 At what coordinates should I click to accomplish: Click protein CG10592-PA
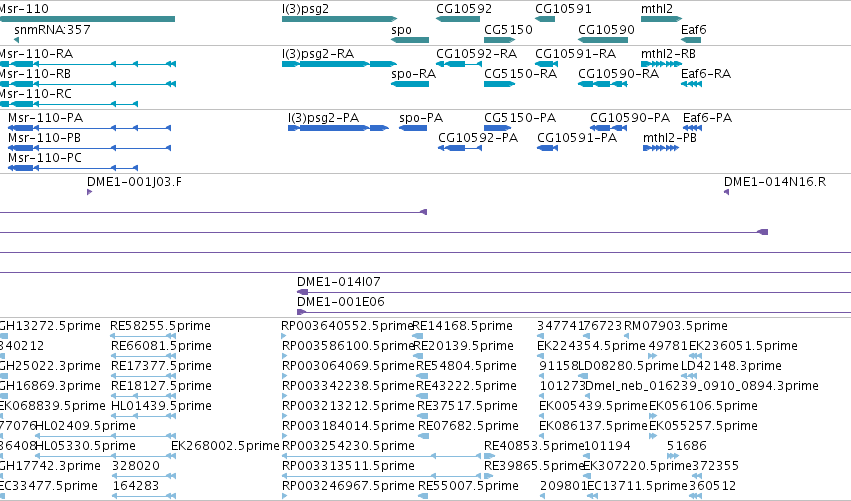pos(478,138)
